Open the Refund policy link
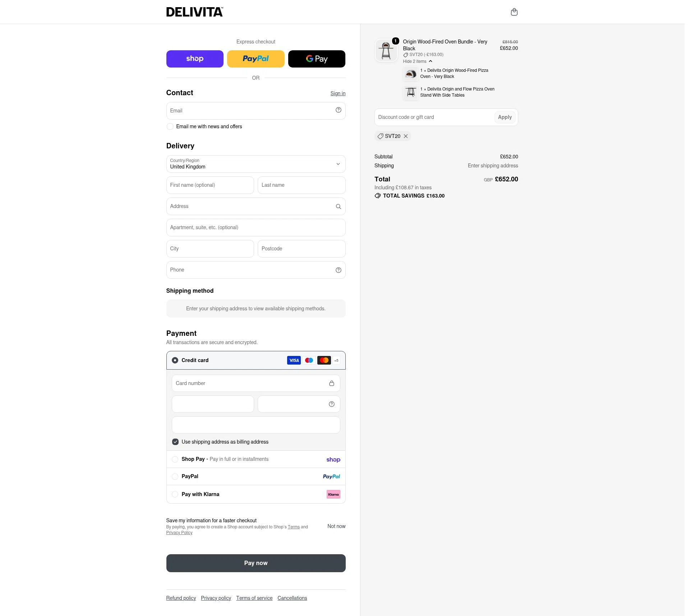The width and height of the screenshot is (690, 616). (x=181, y=598)
